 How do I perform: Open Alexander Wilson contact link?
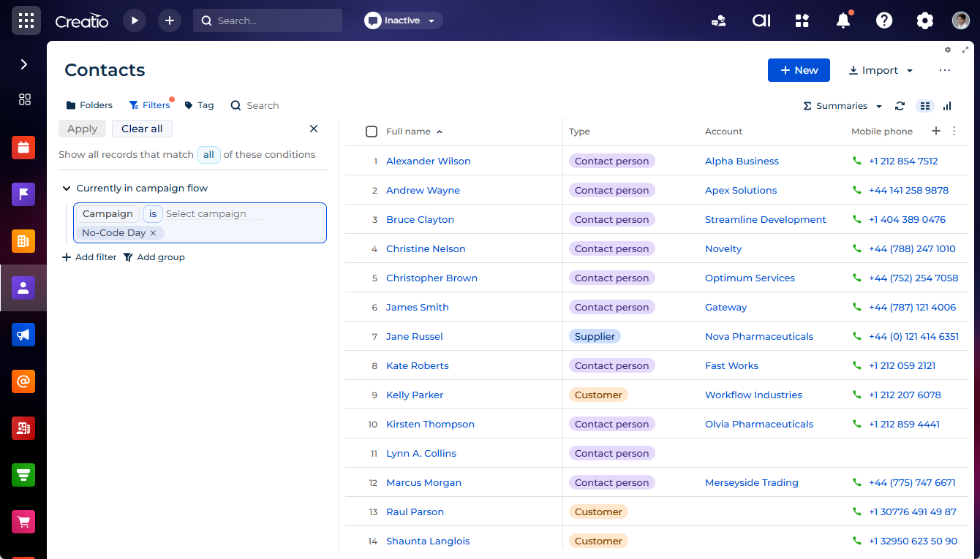click(x=429, y=161)
